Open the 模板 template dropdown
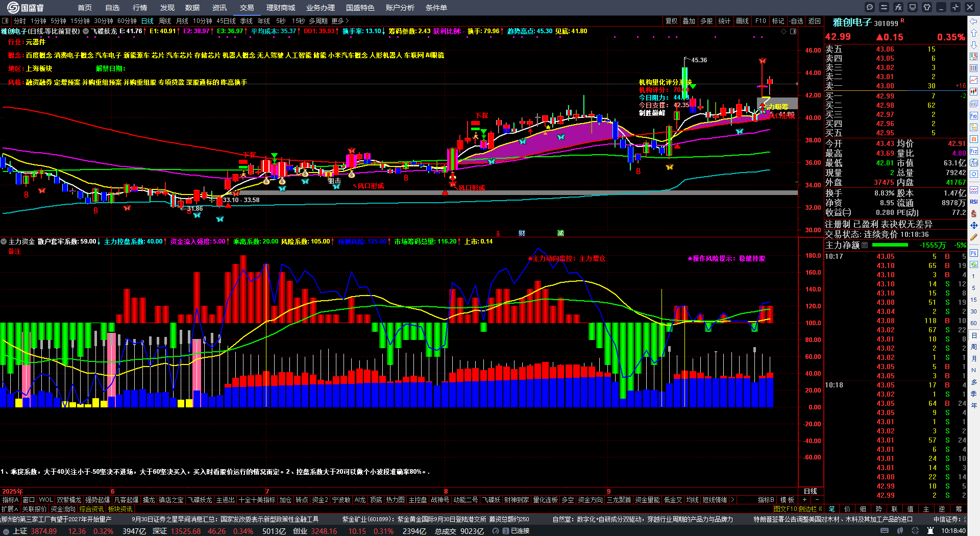Viewport: 980px width, 536px height. [787, 500]
